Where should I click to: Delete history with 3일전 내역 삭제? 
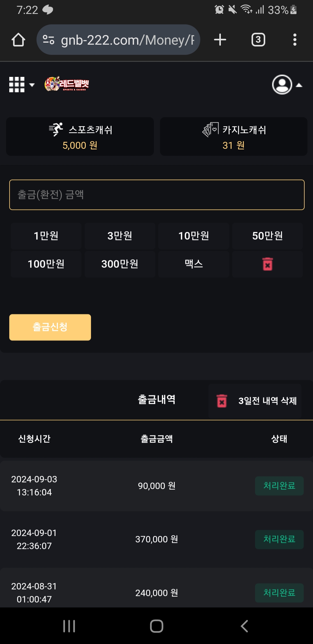[255, 401]
